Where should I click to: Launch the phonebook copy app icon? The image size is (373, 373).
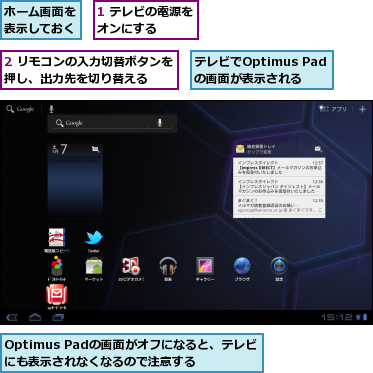click(x=57, y=239)
